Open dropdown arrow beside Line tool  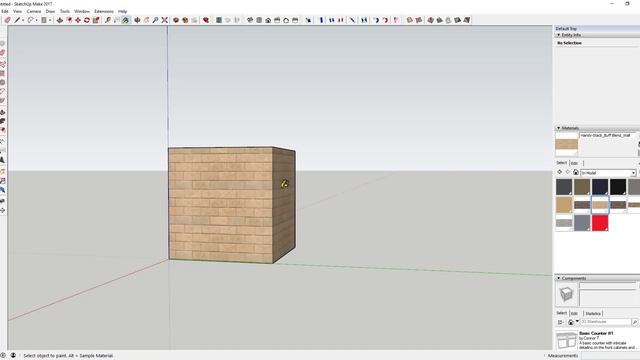click(x=23, y=20)
